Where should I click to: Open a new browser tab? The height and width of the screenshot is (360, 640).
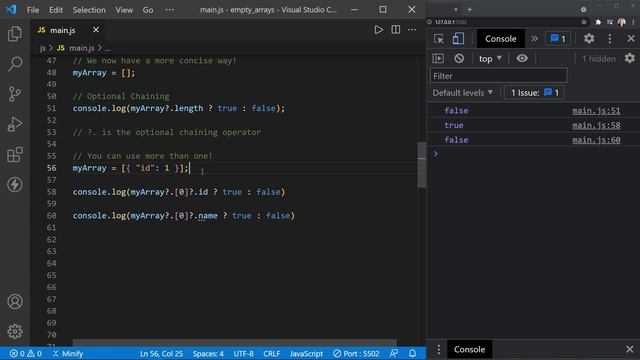(x=469, y=9)
